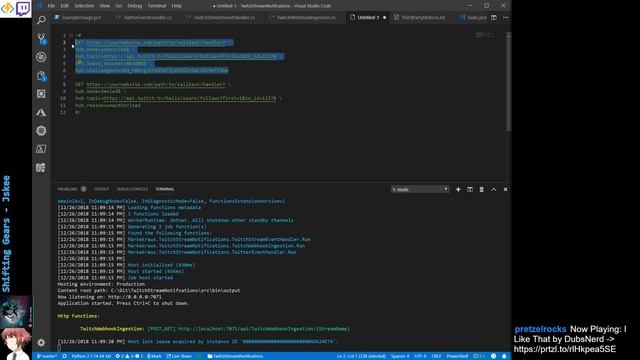Open the Go menu

point(119,6)
